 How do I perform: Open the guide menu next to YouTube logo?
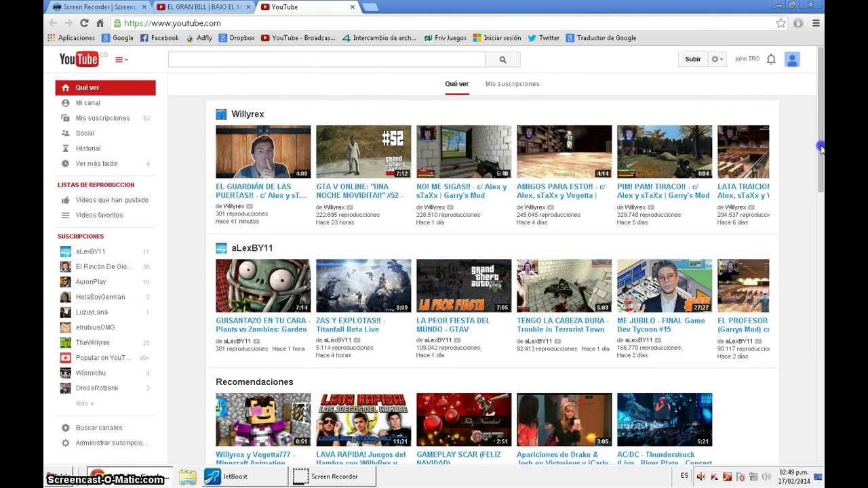point(121,60)
